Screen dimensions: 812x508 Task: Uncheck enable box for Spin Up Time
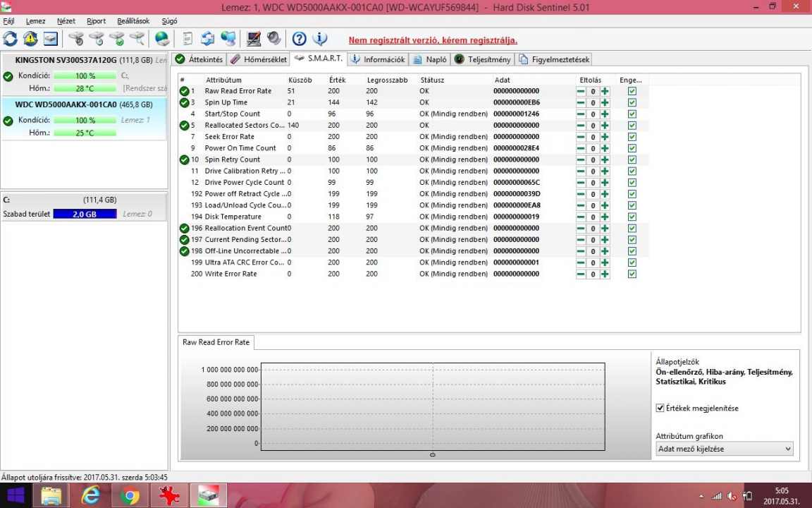[x=632, y=102]
